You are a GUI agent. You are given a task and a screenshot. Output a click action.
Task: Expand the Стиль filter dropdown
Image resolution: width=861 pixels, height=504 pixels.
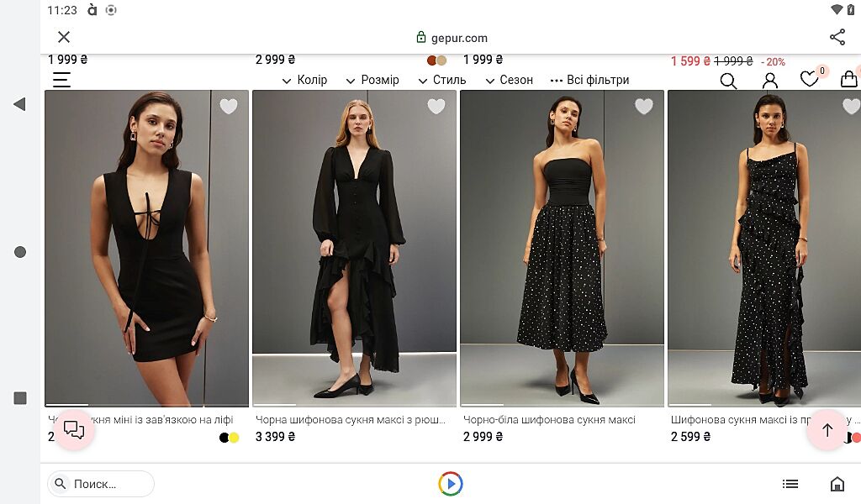[442, 81]
